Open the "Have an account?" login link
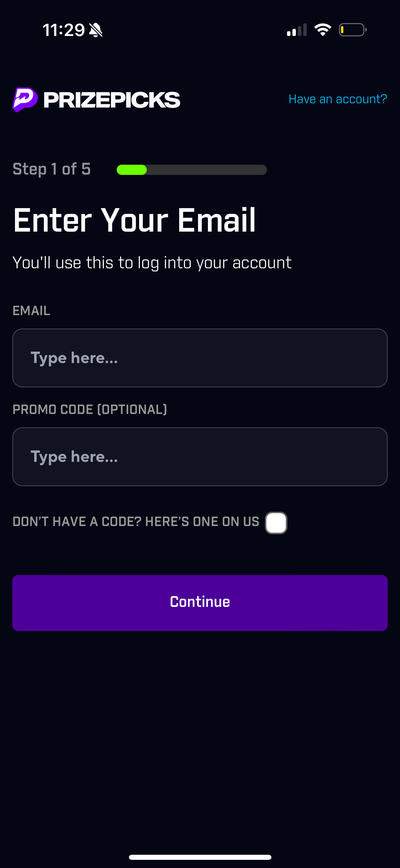Image resolution: width=400 pixels, height=868 pixels. (338, 99)
